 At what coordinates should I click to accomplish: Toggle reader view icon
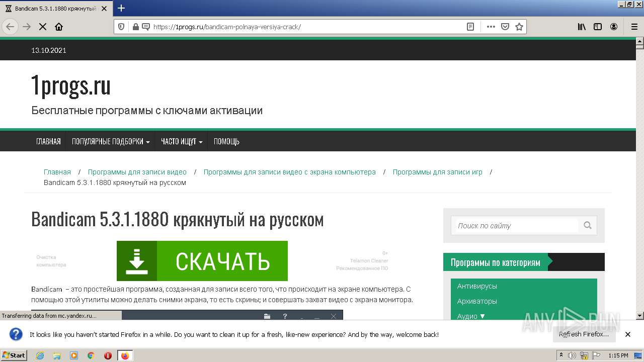click(x=470, y=27)
